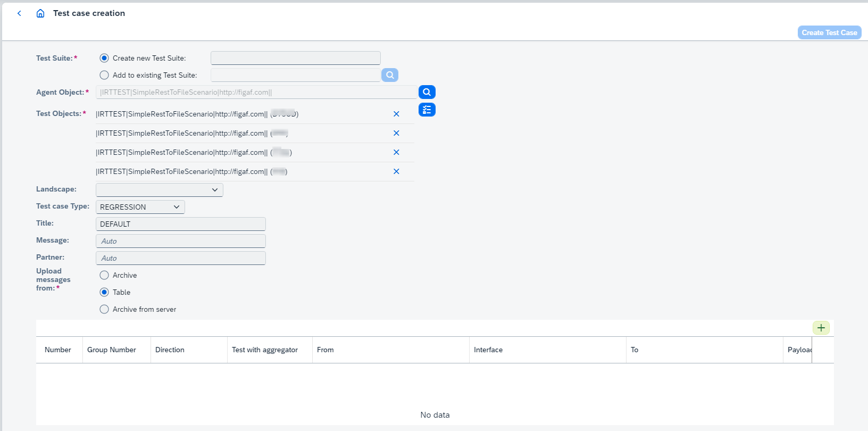
Task: Click the Title field containing DEFAULT
Action: pyautogui.click(x=181, y=224)
